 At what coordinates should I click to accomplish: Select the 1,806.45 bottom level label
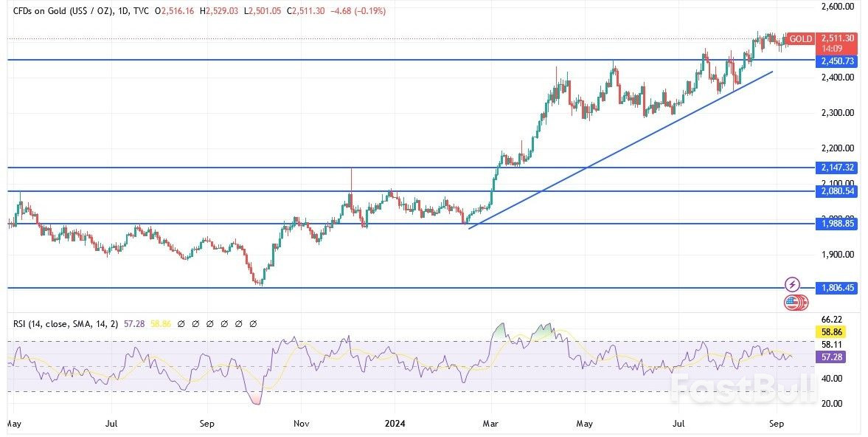(836, 288)
